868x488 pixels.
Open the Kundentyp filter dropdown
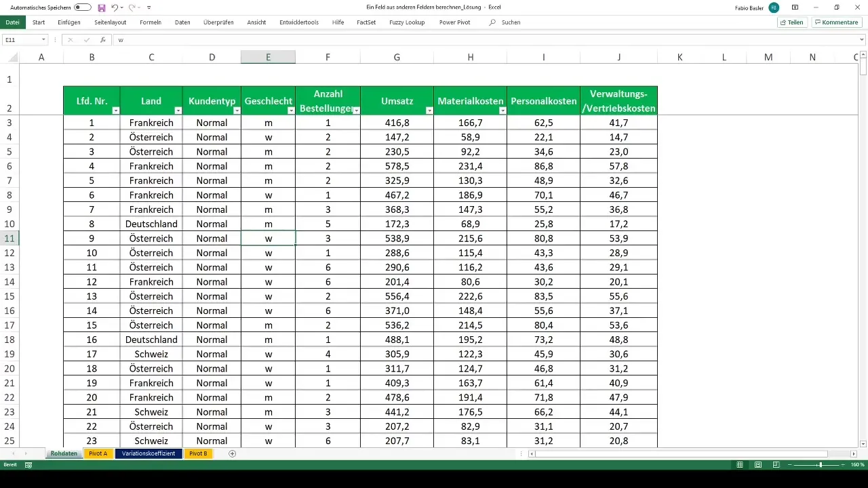[236, 110]
